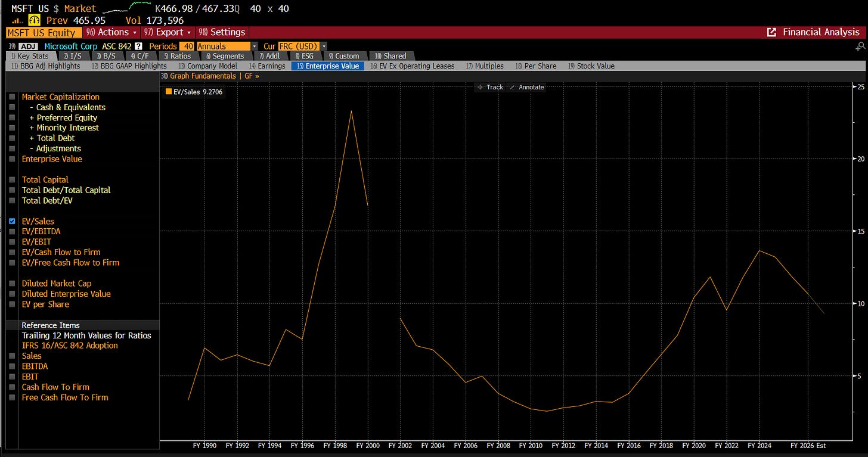Click the orange EV/Sales legend swatch
Screen dimensions: 868x457
click(168, 92)
